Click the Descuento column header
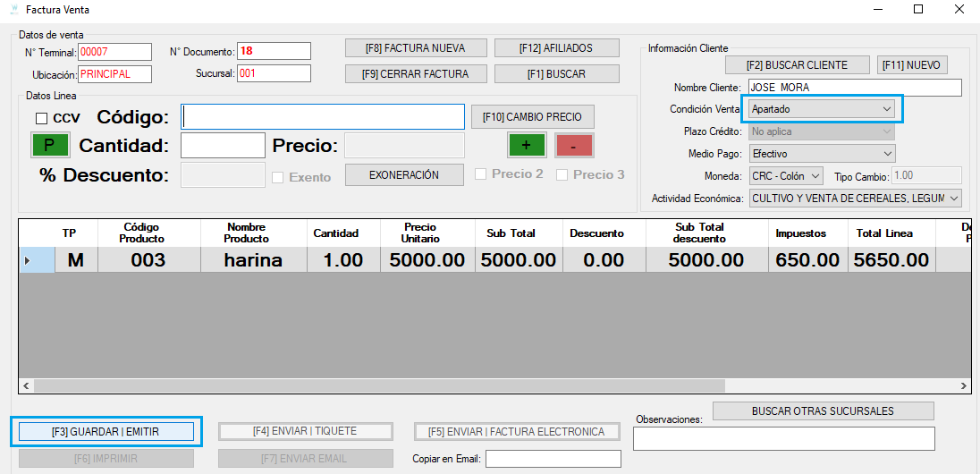This screenshot has width=980, height=474. [x=604, y=233]
